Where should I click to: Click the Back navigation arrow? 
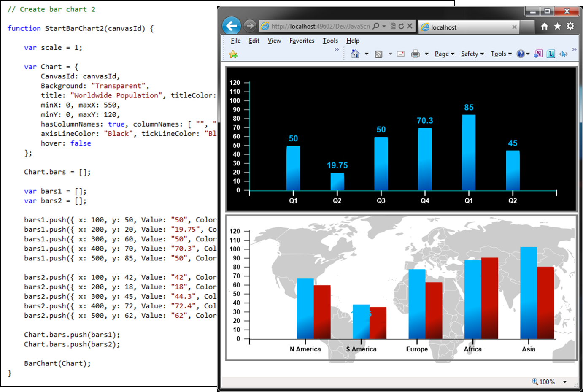[231, 26]
